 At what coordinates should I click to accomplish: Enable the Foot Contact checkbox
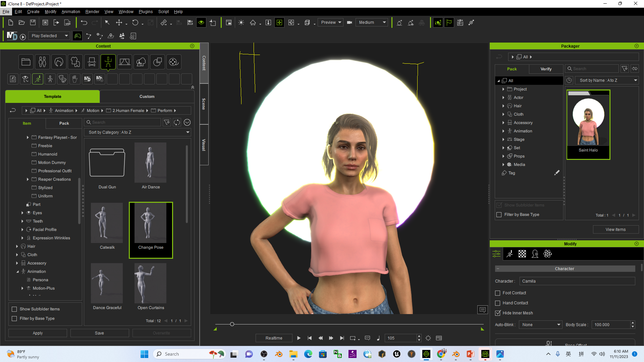498,293
